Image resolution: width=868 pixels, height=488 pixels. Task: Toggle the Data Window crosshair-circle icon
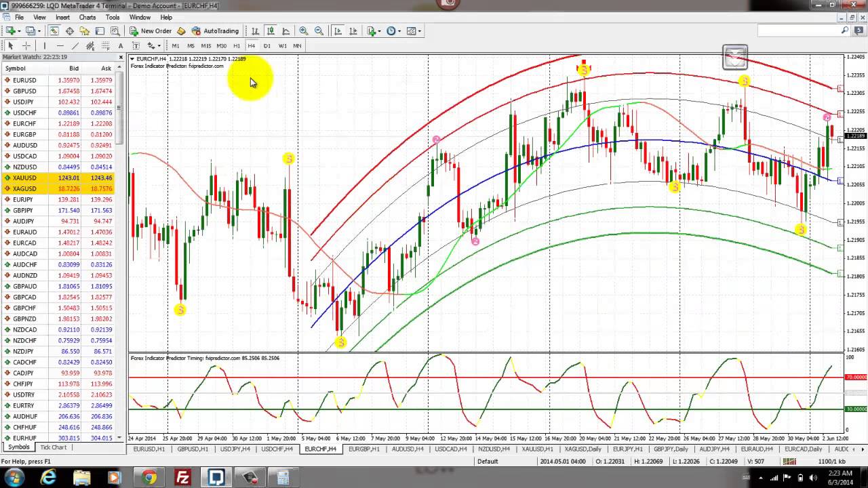[x=69, y=30]
